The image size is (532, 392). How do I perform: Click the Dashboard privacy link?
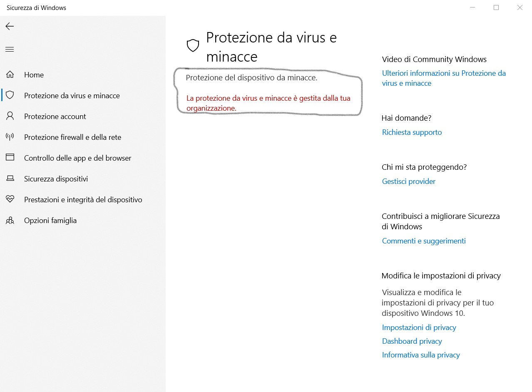click(x=412, y=341)
